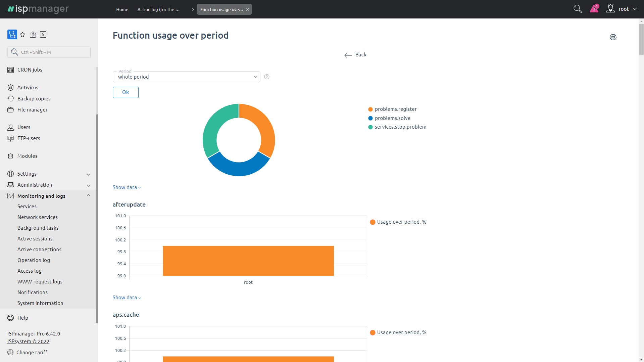Open favorites star icon in sidebar
Image resolution: width=644 pixels, height=362 pixels.
[22, 35]
